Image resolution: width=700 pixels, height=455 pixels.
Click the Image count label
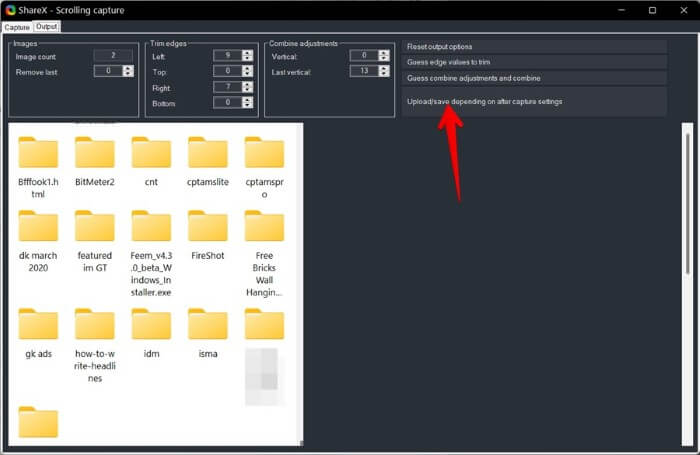tap(36, 57)
